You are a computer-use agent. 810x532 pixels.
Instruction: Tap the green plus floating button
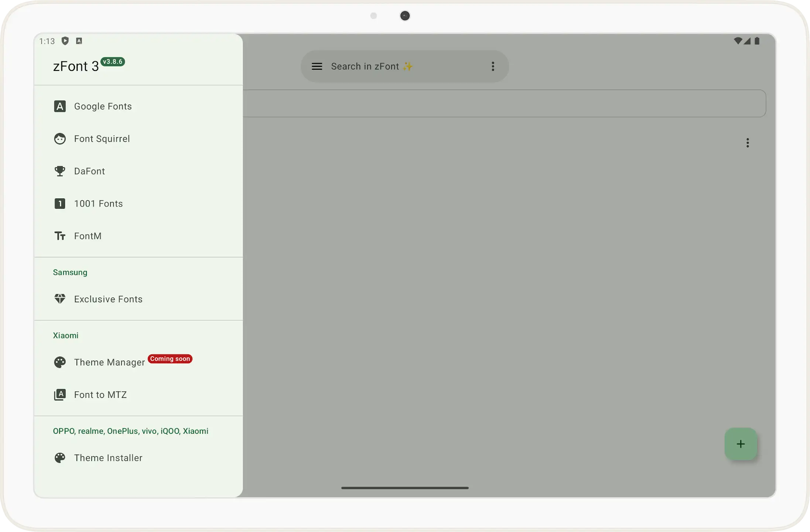(x=741, y=444)
